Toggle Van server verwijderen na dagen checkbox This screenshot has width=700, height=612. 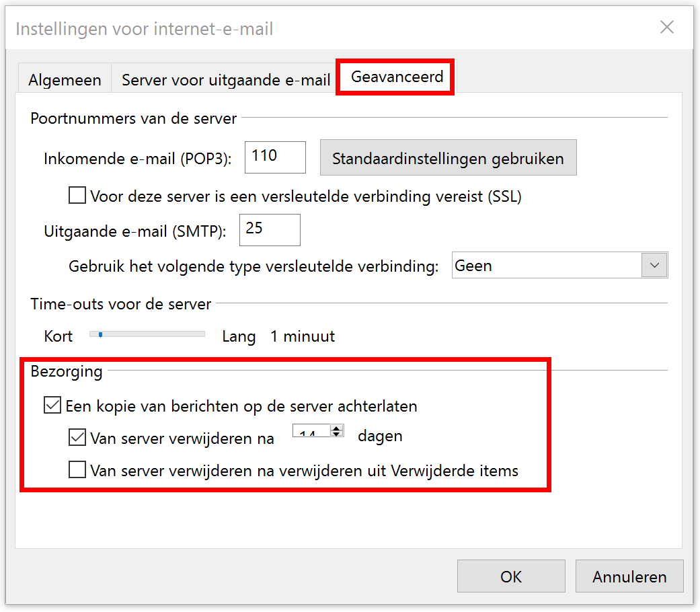point(77,438)
